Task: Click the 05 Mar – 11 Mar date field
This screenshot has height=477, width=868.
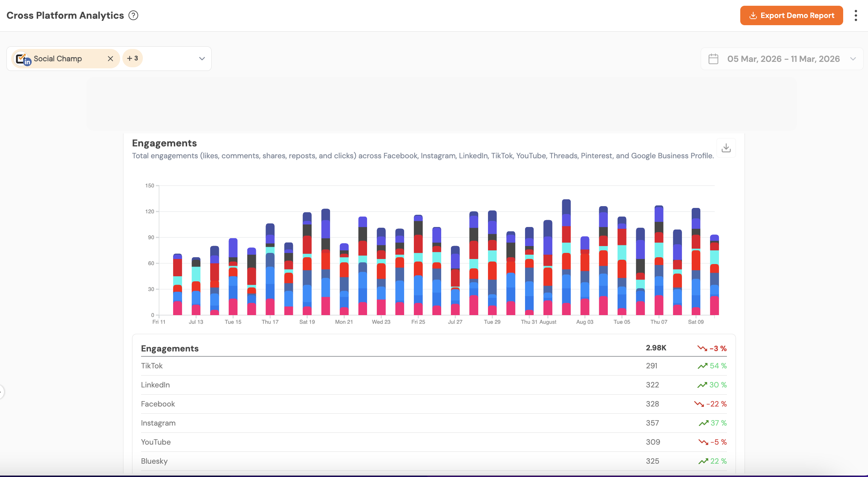Action: (x=783, y=59)
